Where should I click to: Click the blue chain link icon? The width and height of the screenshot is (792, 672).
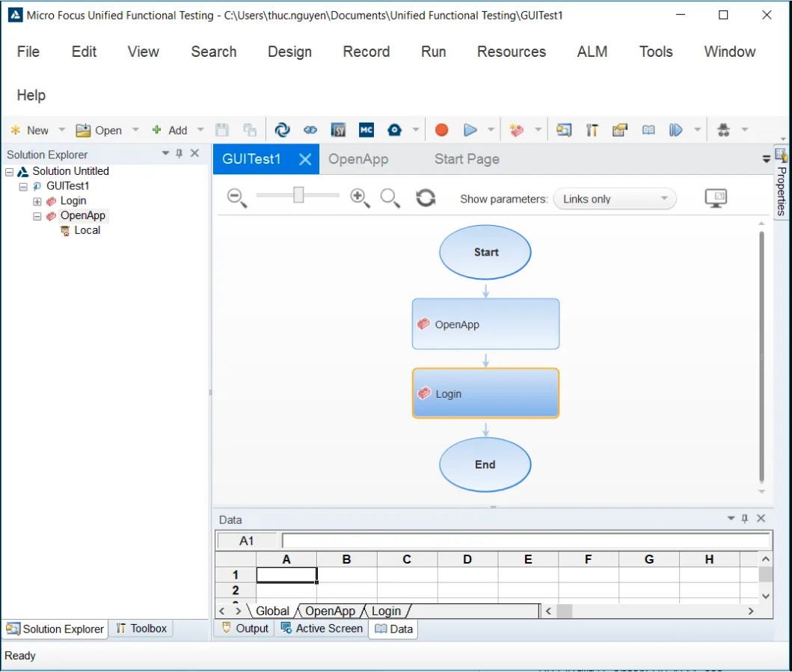pyautogui.click(x=310, y=130)
